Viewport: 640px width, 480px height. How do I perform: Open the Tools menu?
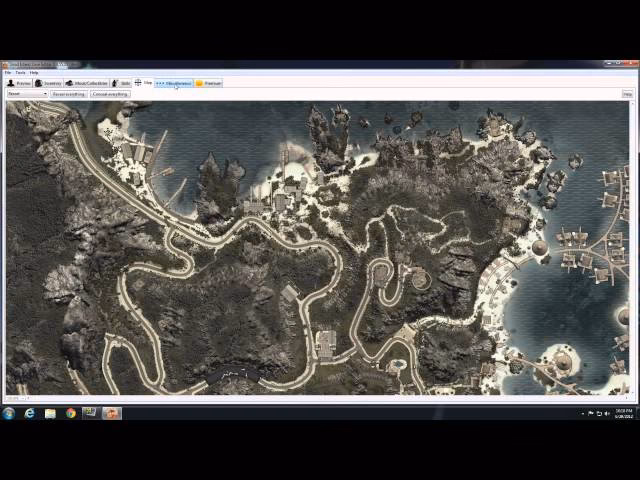coord(20,73)
